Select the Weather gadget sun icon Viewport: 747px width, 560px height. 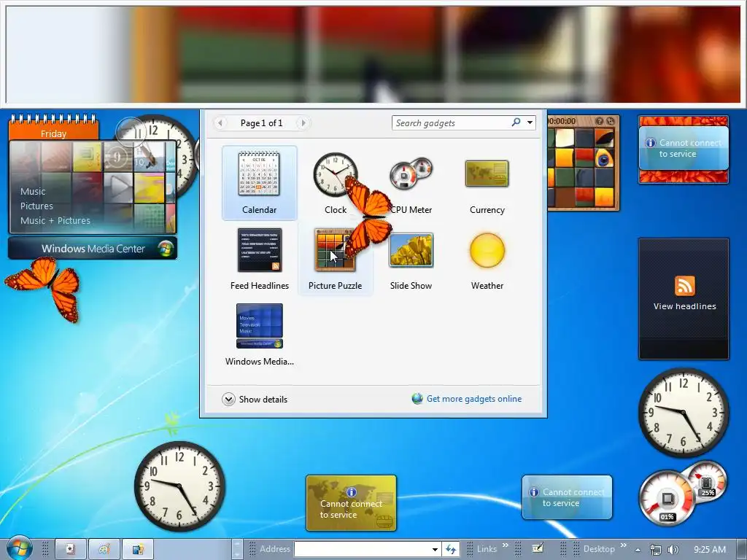coord(487,250)
